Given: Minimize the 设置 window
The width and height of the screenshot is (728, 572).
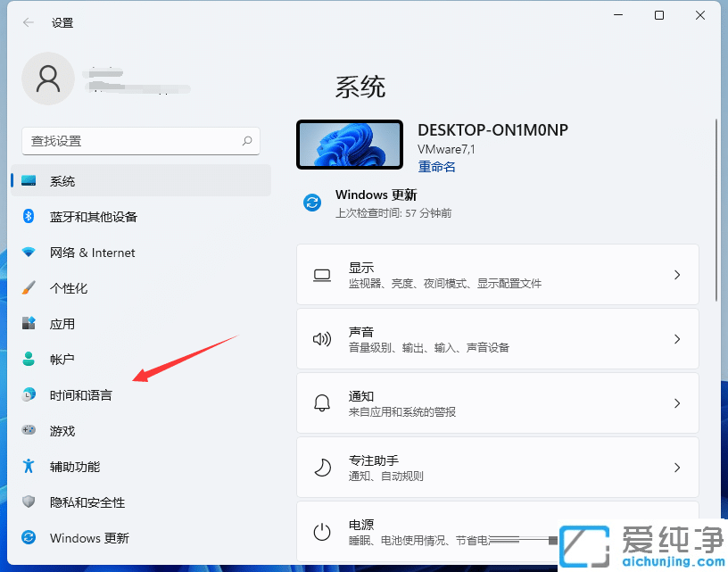Looking at the screenshot, I should click(x=618, y=15).
